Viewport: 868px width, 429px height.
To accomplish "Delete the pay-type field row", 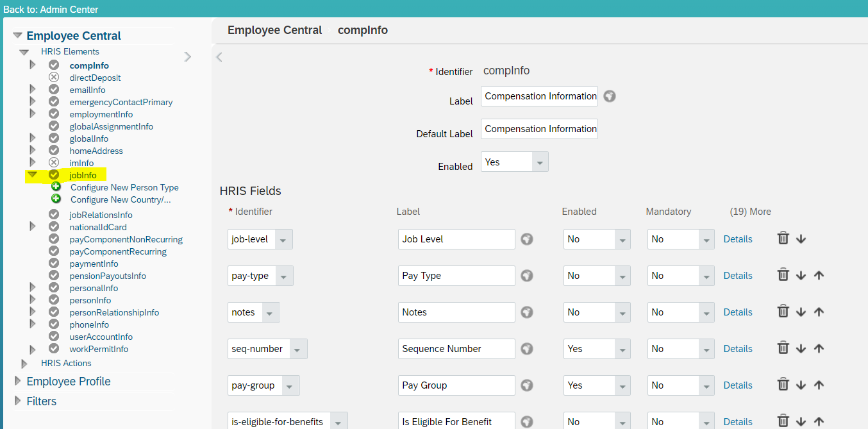I will click(783, 275).
